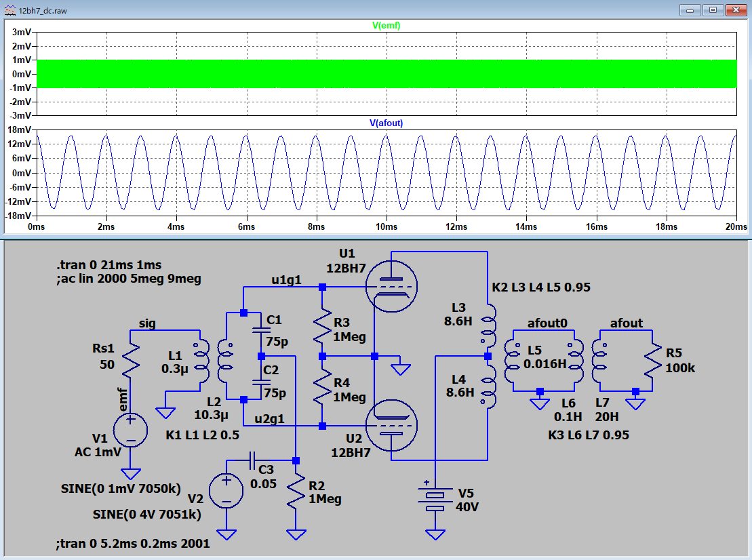This screenshot has height=560, width=752.
Task: Close the 12bh7_dc.raw waveform window
Action: coord(736,9)
